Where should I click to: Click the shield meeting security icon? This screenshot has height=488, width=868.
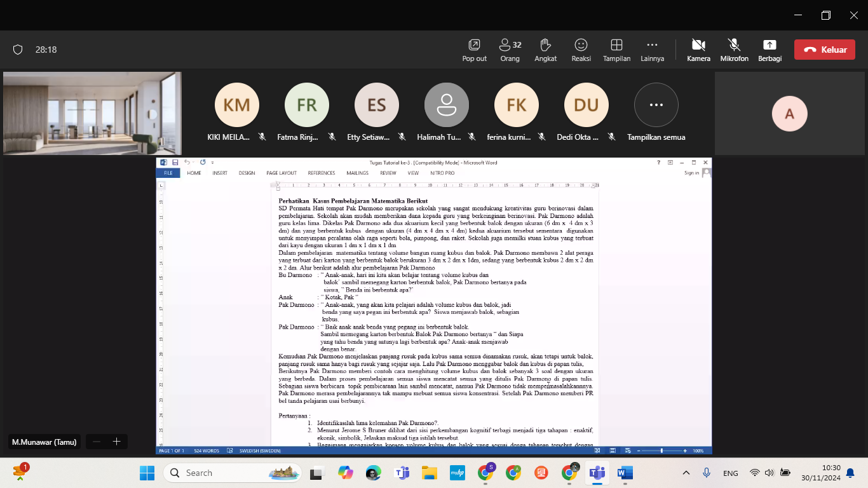18,50
